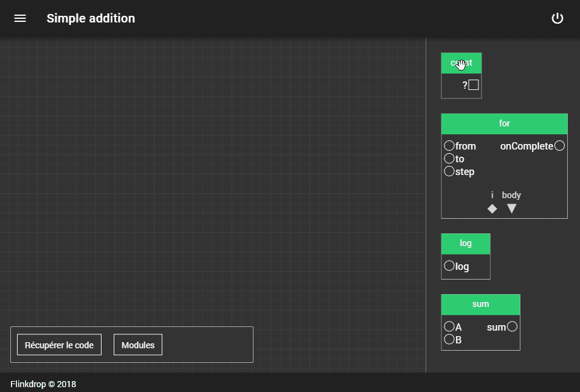
Task: Click the 'Simple addition' title in the header
Action: click(x=91, y=18)
